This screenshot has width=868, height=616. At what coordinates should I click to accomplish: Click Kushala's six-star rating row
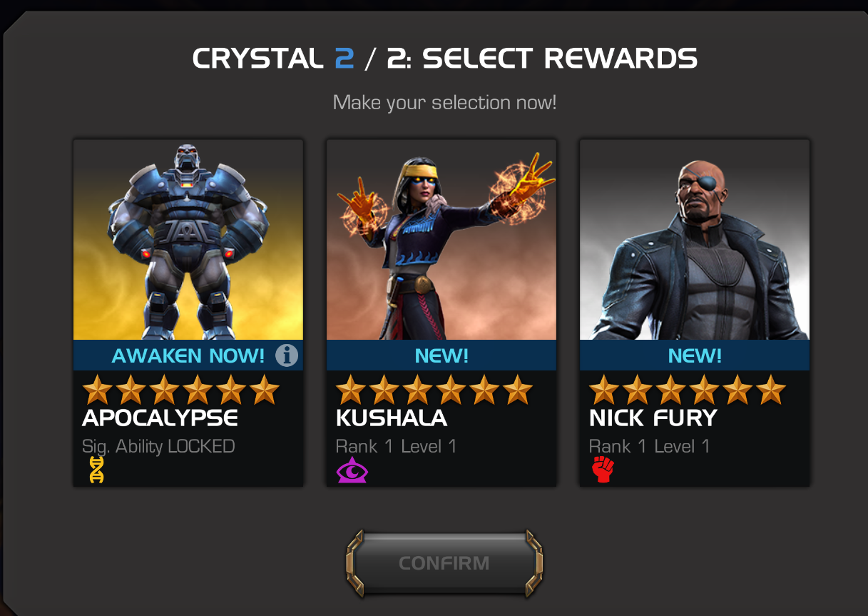[x=434, y=390]
